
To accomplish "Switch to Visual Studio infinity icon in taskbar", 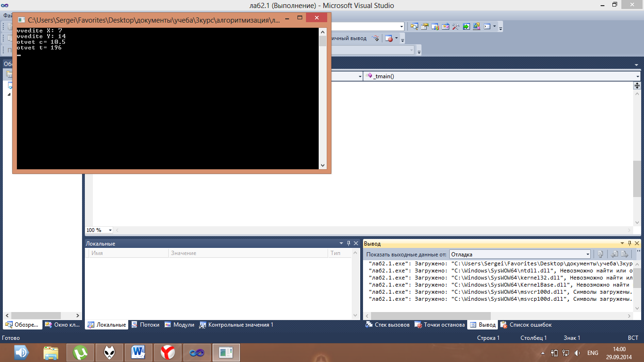I will [x=197, y=352].
